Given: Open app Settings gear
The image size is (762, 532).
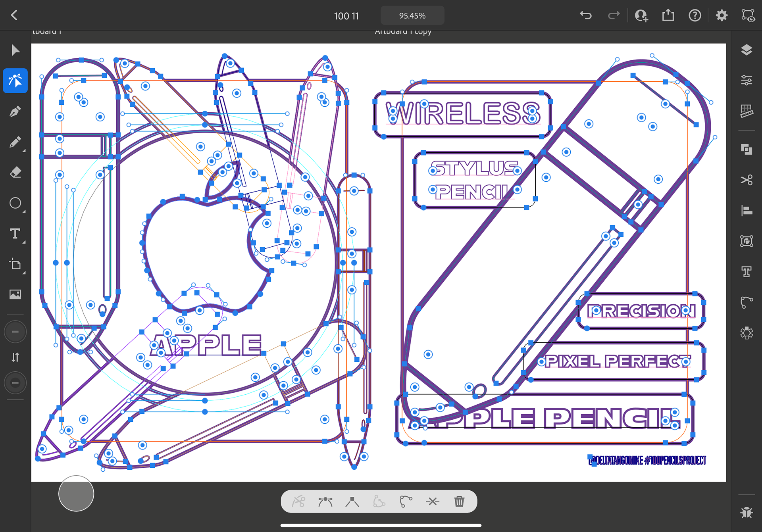Looking at the screenshot, I should [722, 15].
